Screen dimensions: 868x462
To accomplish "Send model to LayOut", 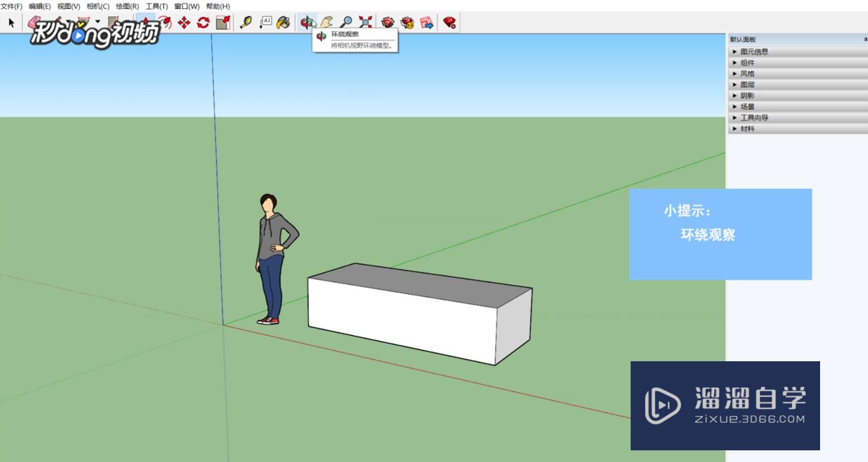I will pyautogui.click(x=427, y=23).
